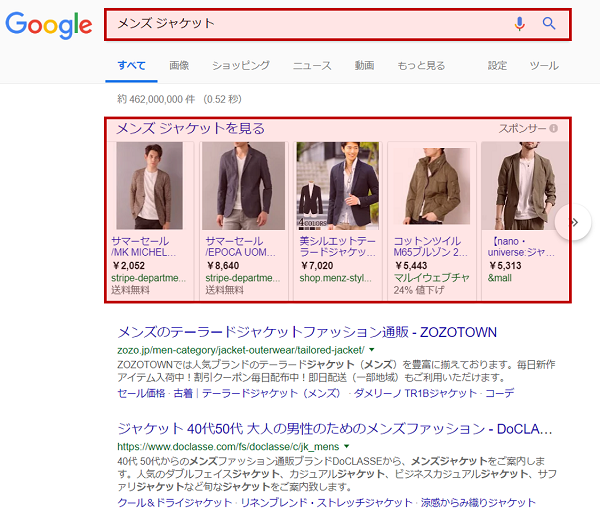Image resolution: width=600 pixels, height=518 pixels.
Task: Click the search box containing メンズ ジャケット
Action: pyautogui.click(x=338, y=24)
